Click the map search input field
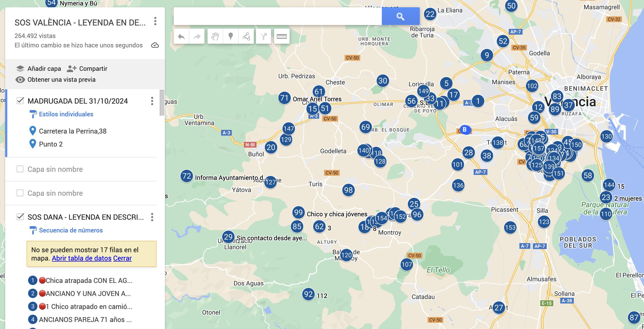The width and height of the screenshot is (644, 329). point(278,16)
